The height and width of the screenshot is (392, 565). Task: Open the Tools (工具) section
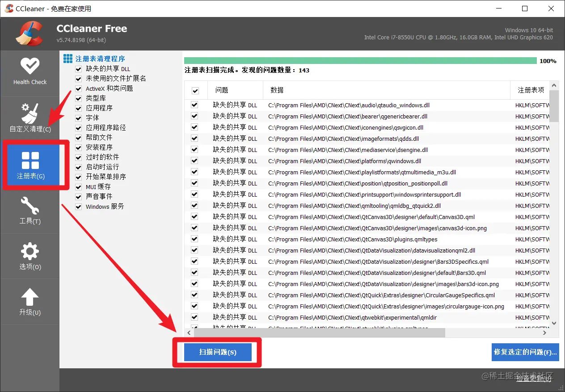(x=30, y=210)
